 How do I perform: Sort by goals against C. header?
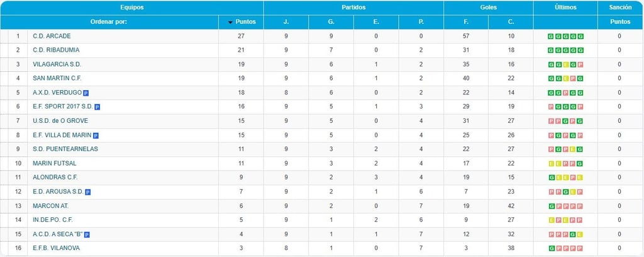point(511,22)
